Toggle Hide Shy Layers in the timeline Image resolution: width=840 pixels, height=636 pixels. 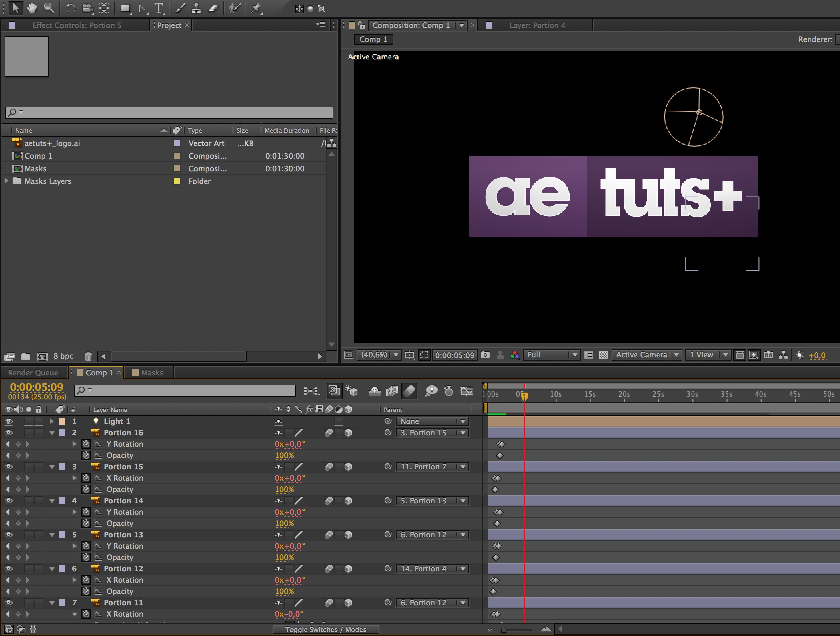(x=374, y=391)
